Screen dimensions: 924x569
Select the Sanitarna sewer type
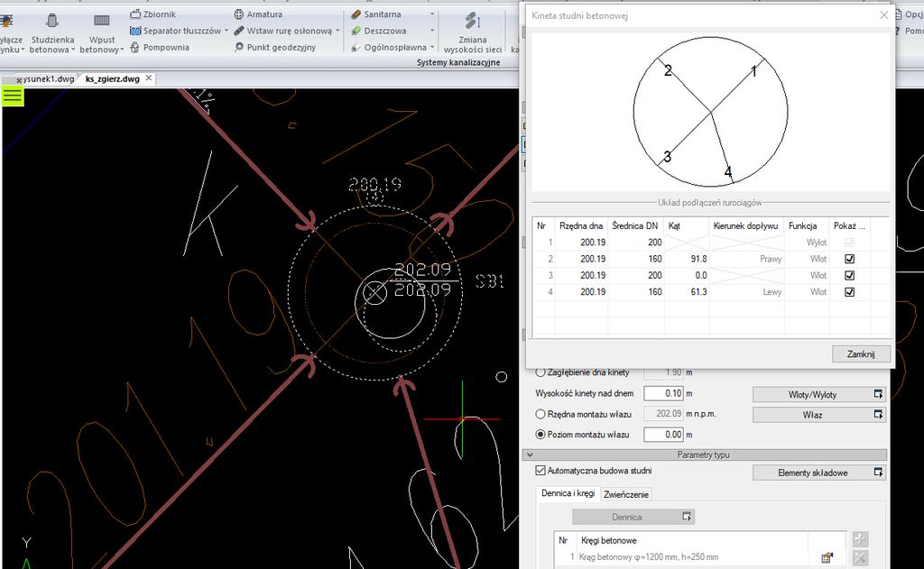click(376, 14)
